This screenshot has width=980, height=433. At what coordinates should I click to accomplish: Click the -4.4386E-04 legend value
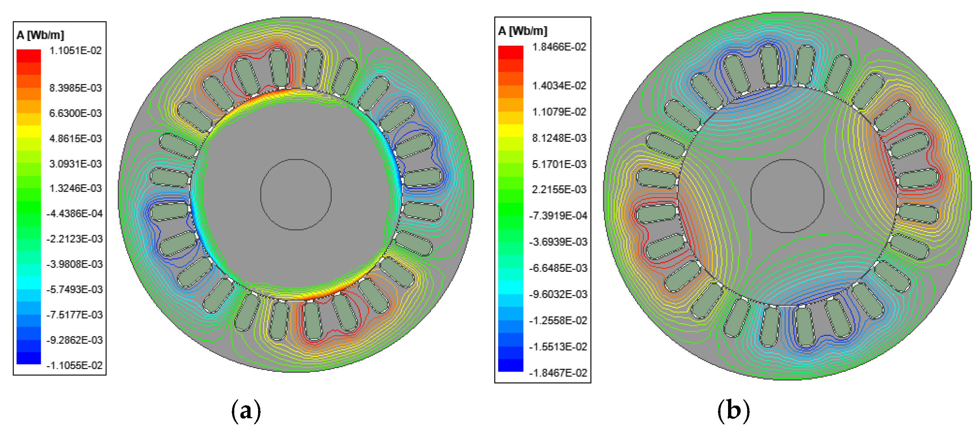pos(75,214)
